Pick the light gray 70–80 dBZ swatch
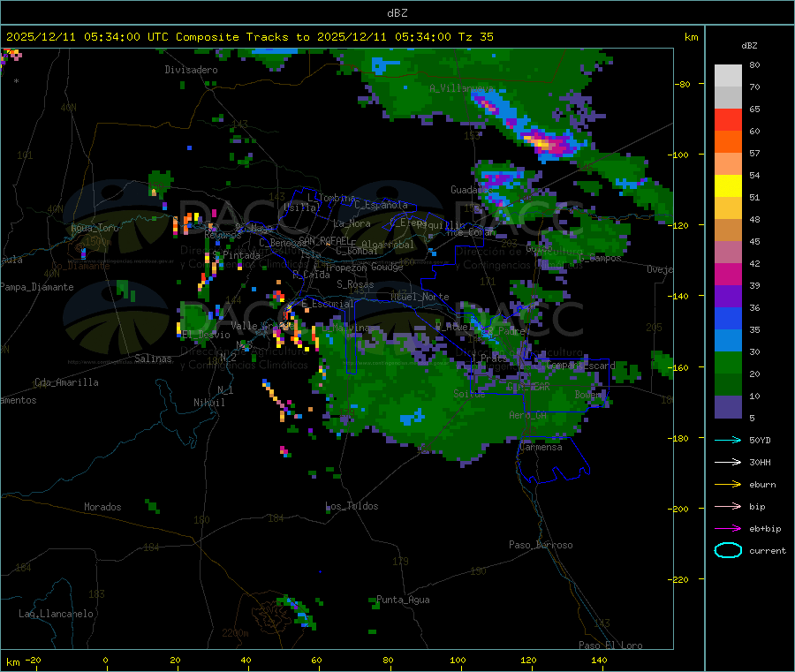Screen dimensions: 795x672 click(728, 76)
